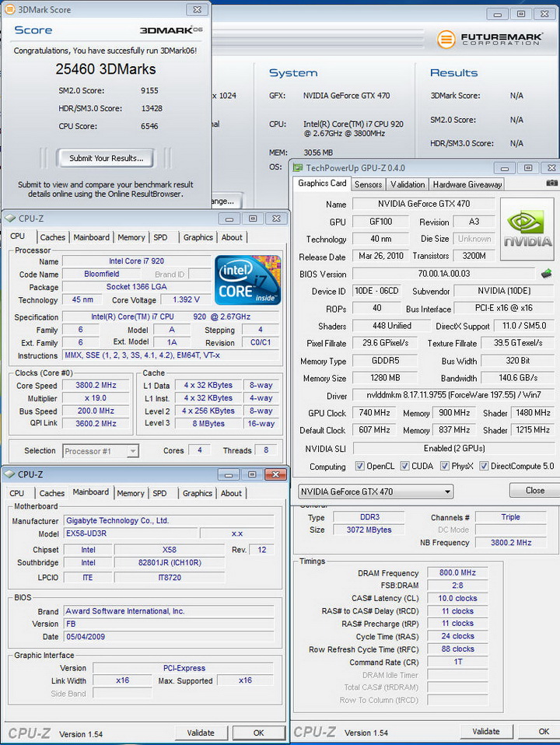Image resolution: width=560 pixels, height=745 pixels.
Task: Open About tab in lower CPU-Z window
Action: click(231, 493)
